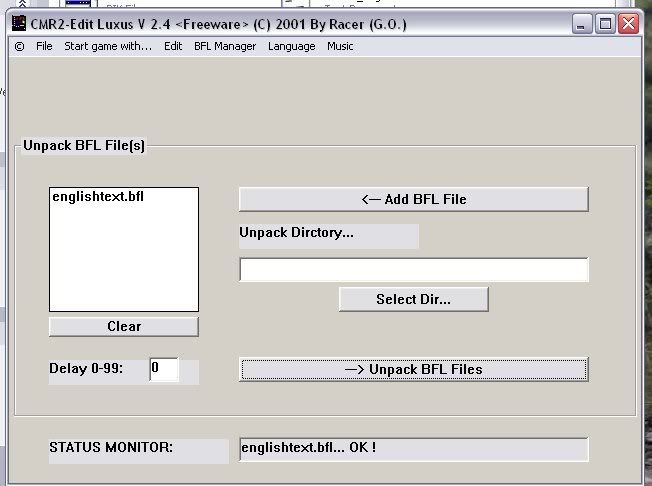Image resolution: width=652 pixels, height=486 pixels.
Task: Clear the BFL file list
Action: tap(124, 326)
